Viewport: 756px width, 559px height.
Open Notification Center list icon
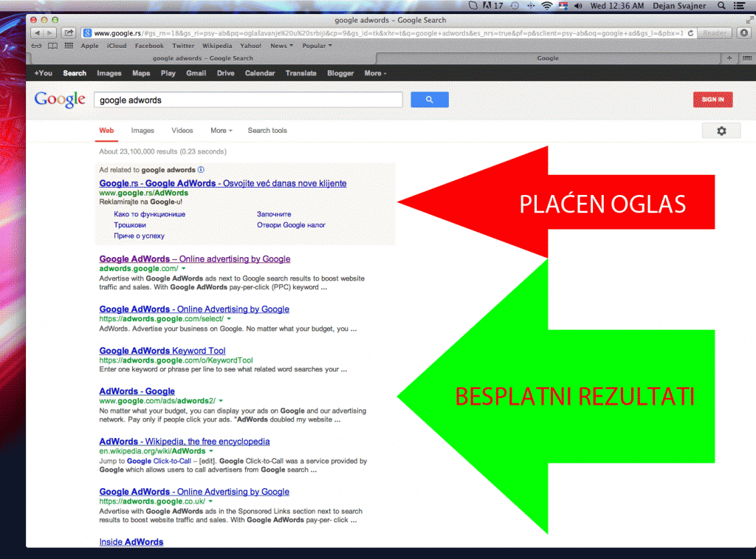[738, 6]
